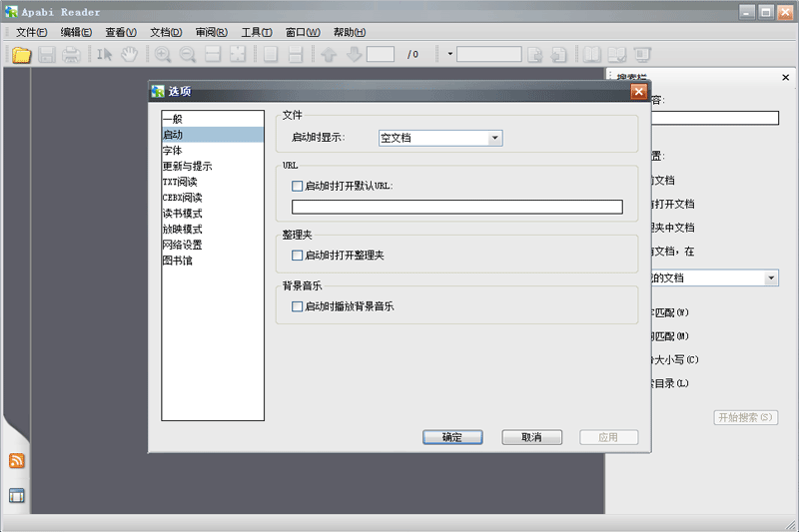
Task: Click the RSS feed icon in sidebar
Action: point(16,461)
